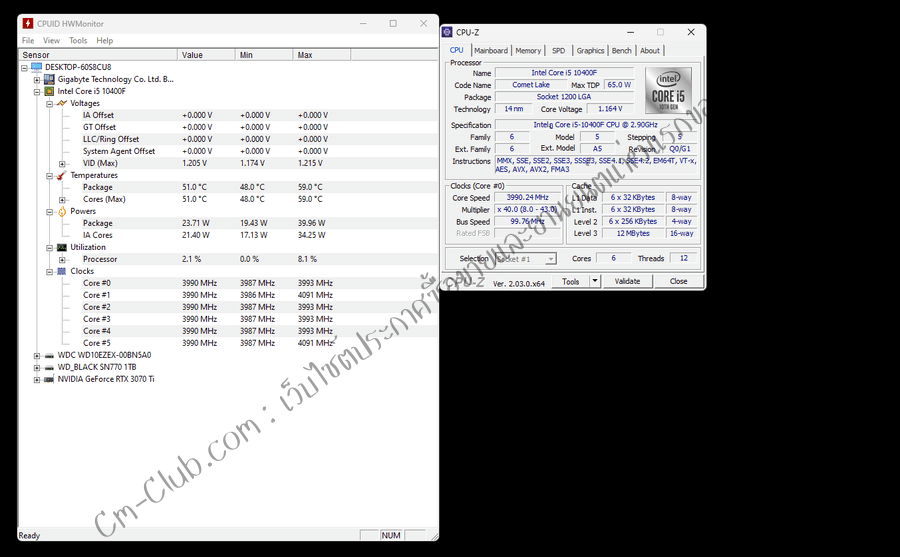Image resolution: width=900 pixels, height=557 pixels.
Task: Click the Core Voltage 1.164 V field
Action: click(610, 109)
